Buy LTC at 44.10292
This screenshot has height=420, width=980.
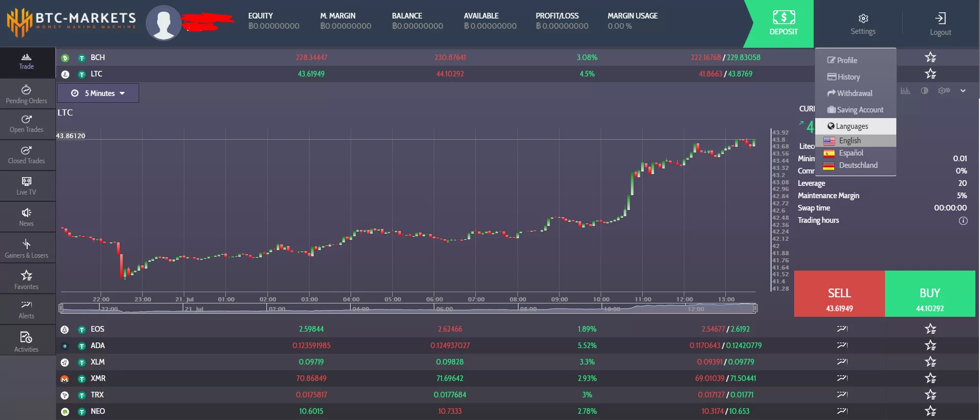[930, 294]
